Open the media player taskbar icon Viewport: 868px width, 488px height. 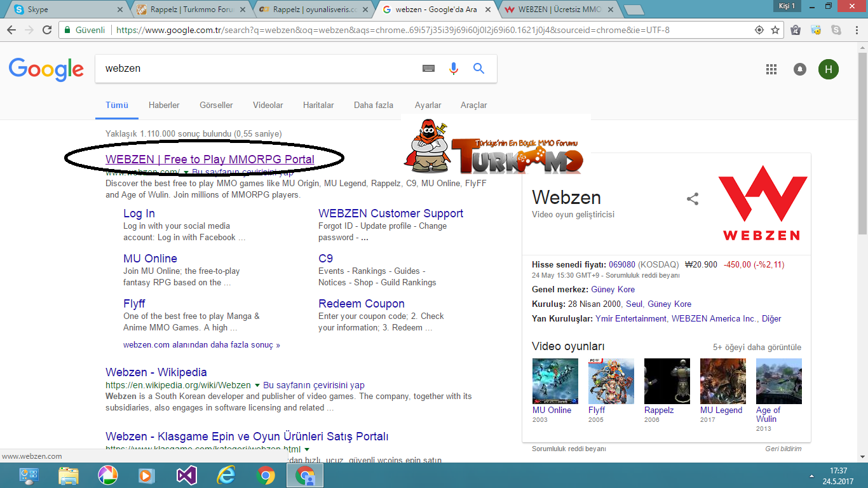point(147,475)
